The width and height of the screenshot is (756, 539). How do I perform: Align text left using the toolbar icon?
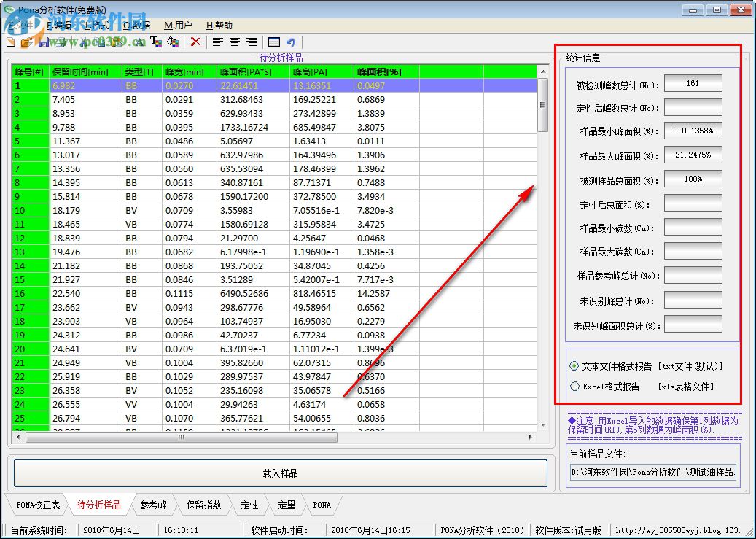click(x=218, y=42)
